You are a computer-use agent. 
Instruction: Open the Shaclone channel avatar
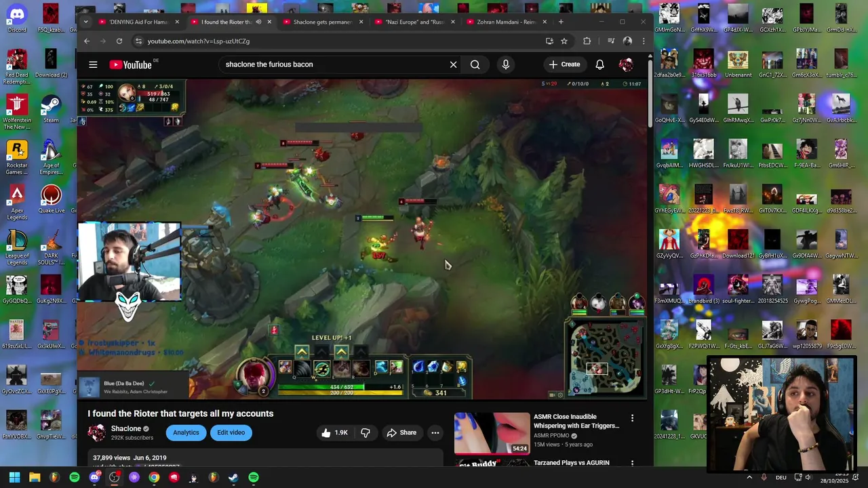point(97,432)
